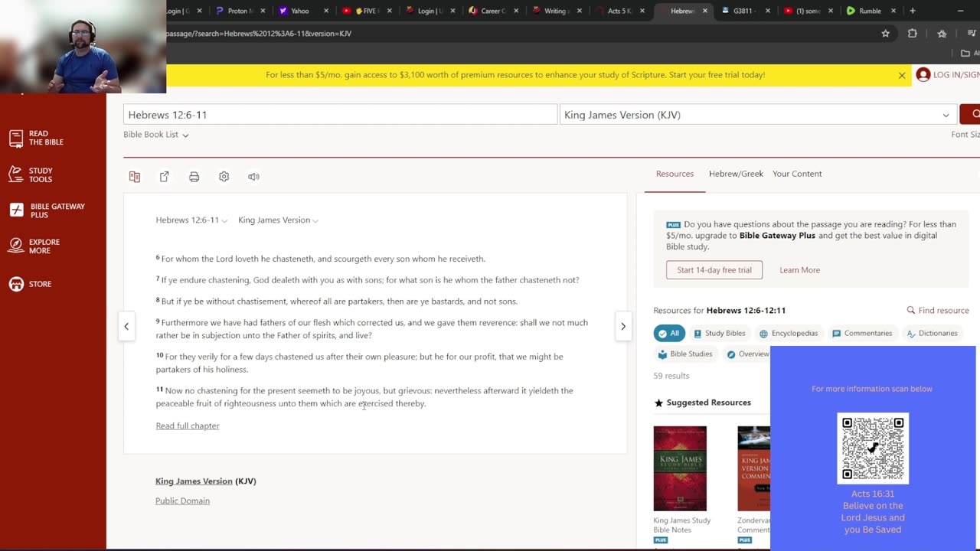Image resolution: width=980 pixels, height=551 pixels.
Task: Click the parallel view icon
Action: click(x=135, y=177)
